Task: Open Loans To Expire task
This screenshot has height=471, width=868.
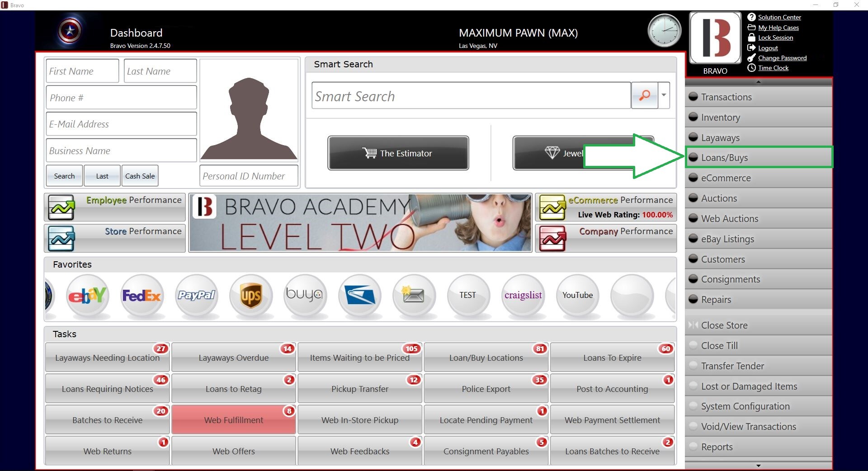Action: click(x=612, y=358)
